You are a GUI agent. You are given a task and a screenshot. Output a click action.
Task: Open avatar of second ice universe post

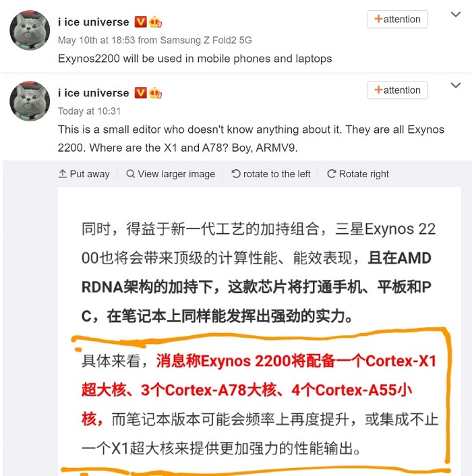tap(30, 101)
